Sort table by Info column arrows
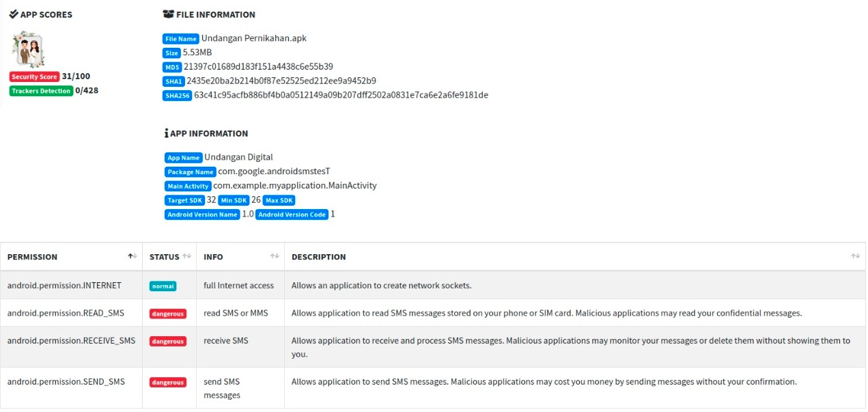 click(x=275, y=256)
